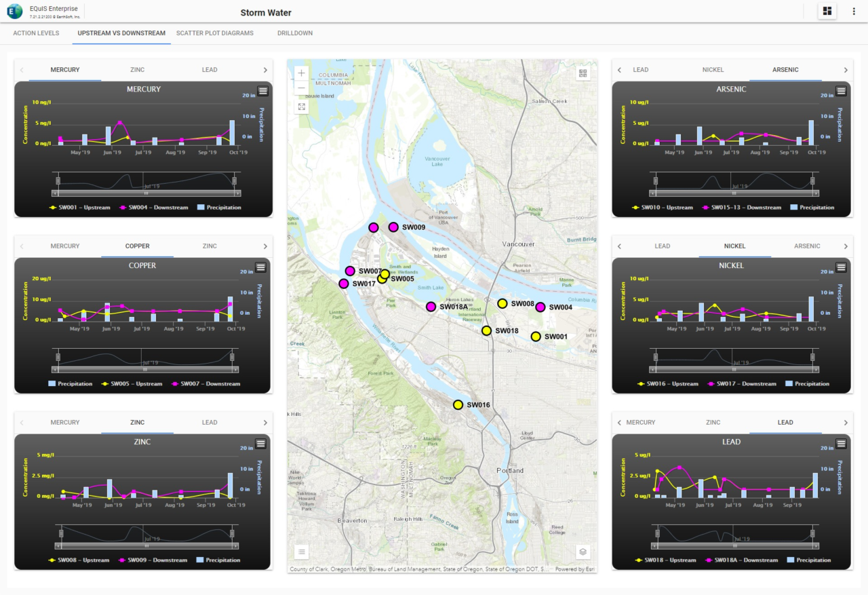Click next tabs chevron in Arsenic panel
This screenshot has height=595, width=868.
point(846,70)
